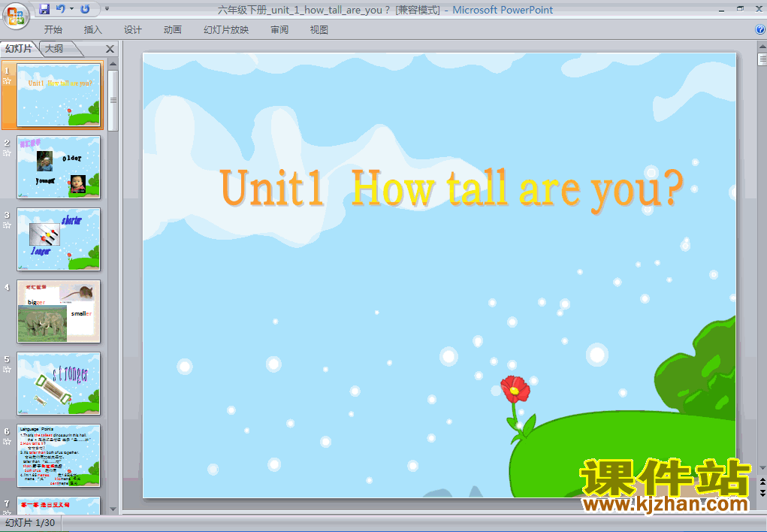Switch to the 大纲 pane tab
The width and height of the screenshot is (767, 532).
(55, 48)
